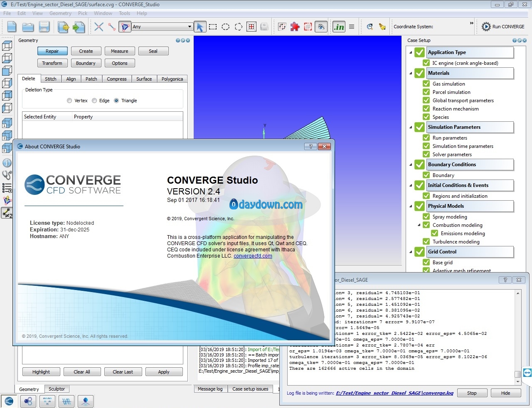Click the normal vector triangle sidebar icon
This screenshot has width=532, height=408.
click(7, 200)
